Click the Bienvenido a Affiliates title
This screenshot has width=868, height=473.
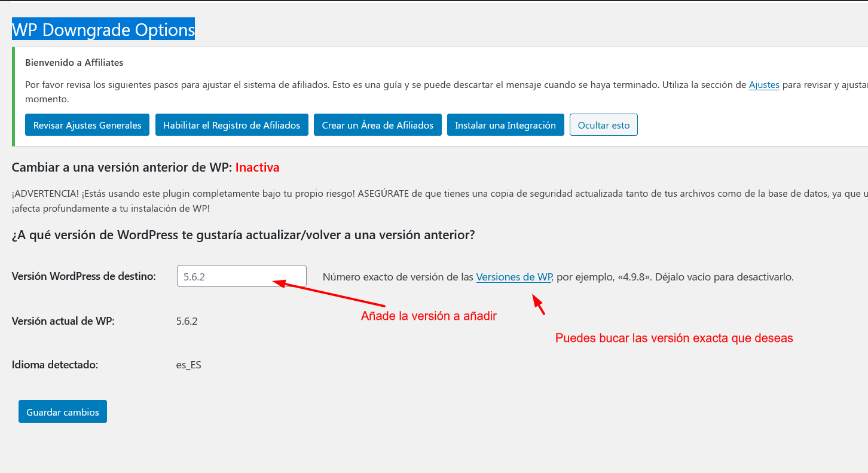pyautogui.click(x=74, y=62)
